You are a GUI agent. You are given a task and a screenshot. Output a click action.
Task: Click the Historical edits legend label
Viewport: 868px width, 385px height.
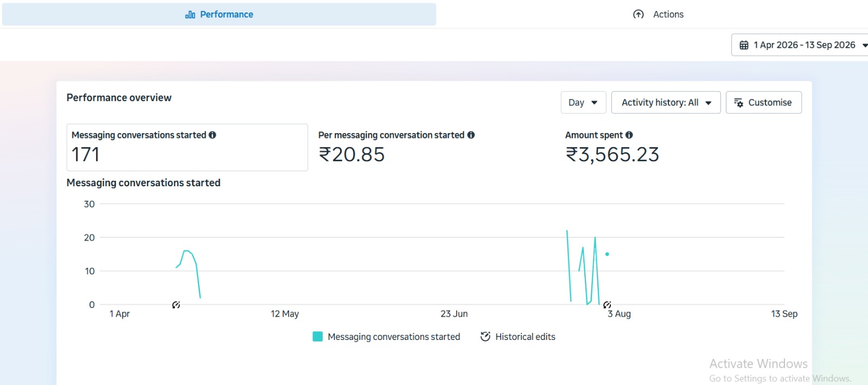525,337
